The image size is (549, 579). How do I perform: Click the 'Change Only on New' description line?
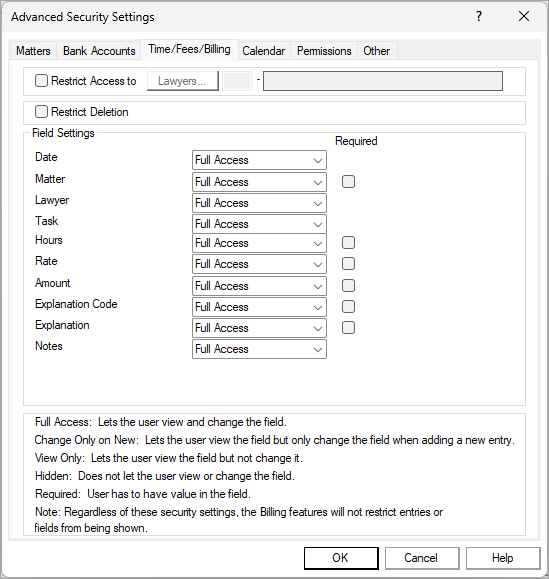click(x=274, y=440)
